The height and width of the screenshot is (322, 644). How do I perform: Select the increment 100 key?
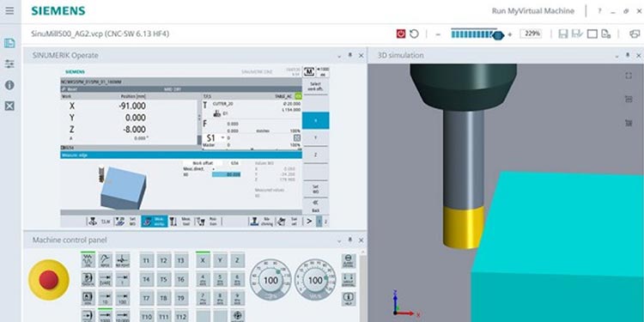(123, 298)
